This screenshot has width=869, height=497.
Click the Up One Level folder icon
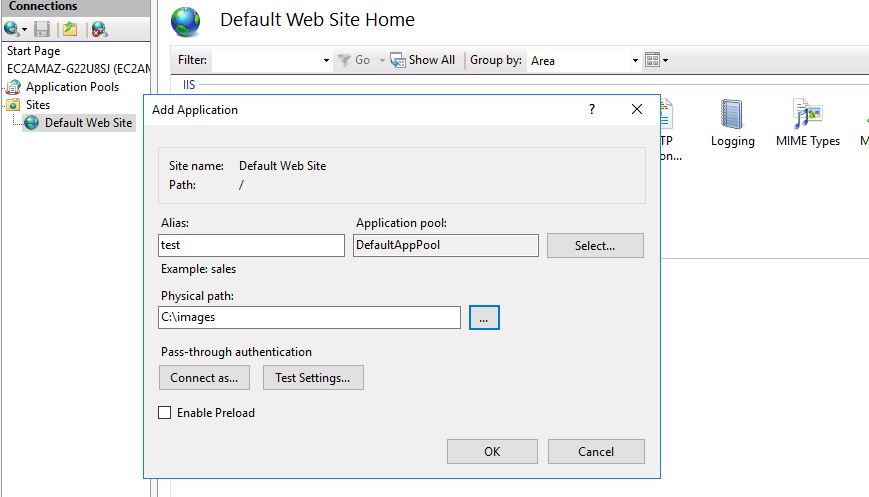tap(70, 29)
